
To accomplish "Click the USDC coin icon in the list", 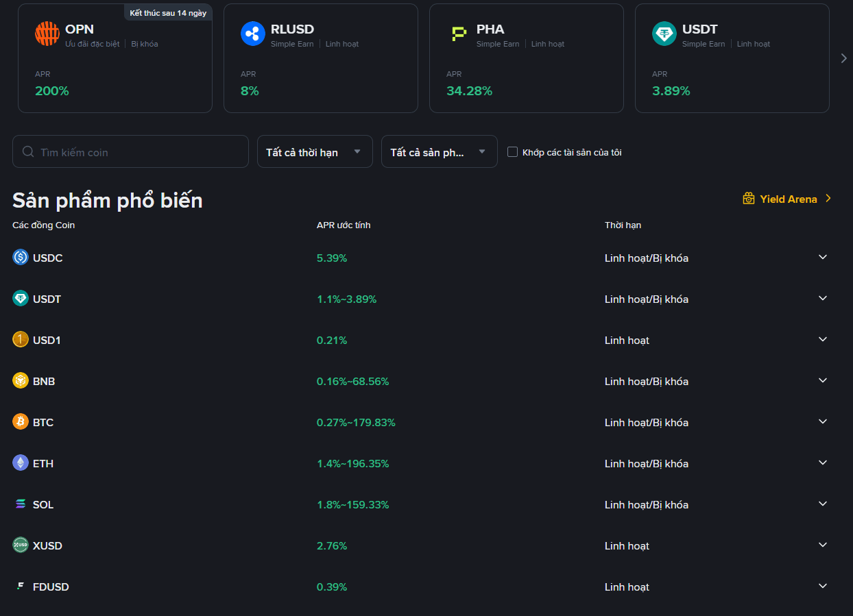I will (x=21, y=258).
